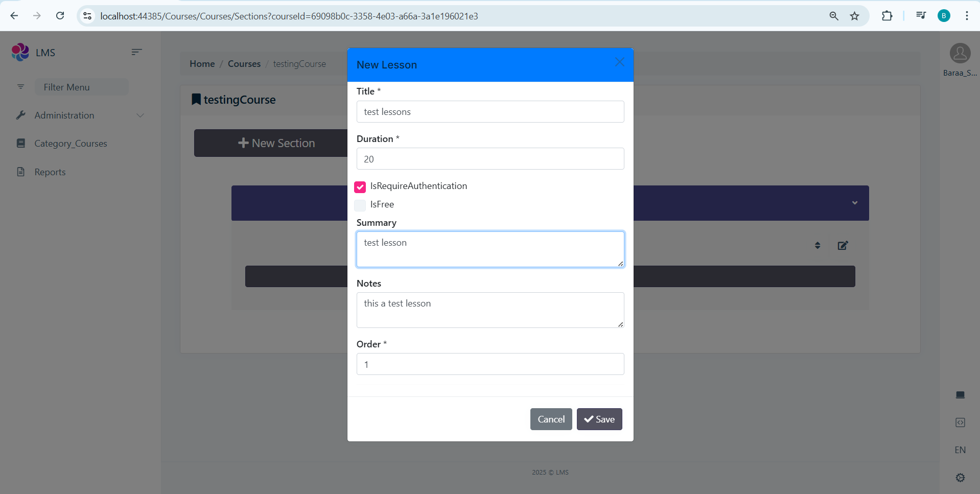The image size is (980, 494).
Task: Expand the section panel chevron
Action: (x=854, y=203)
